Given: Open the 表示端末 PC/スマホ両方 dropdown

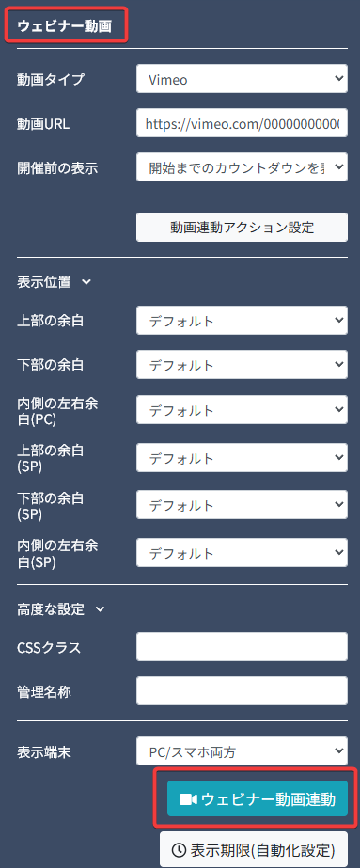Looking at the screenshot, I should tap(242, 750).
